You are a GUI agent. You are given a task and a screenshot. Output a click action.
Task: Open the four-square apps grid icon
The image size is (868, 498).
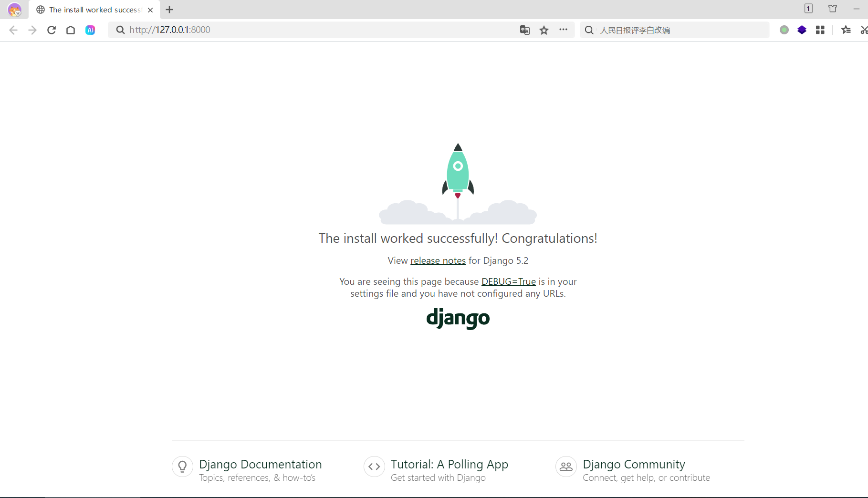tap(820, 30)
